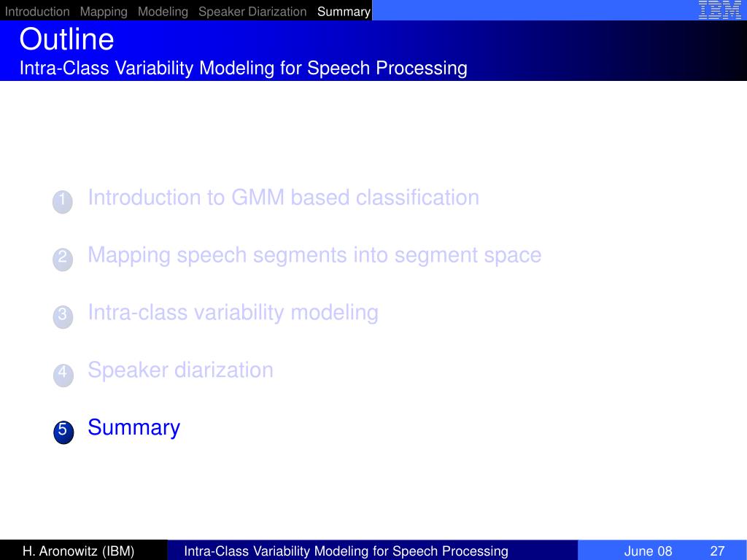Click the footer presentation title text

[x=346, y=551]
